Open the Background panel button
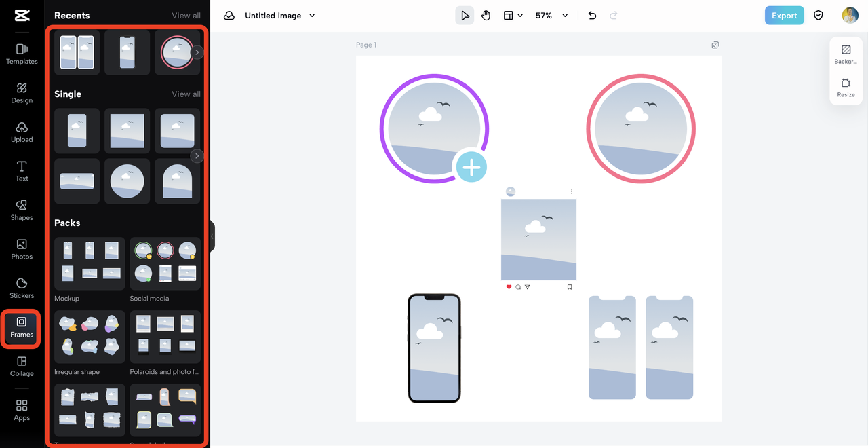 tap(846, 54)
